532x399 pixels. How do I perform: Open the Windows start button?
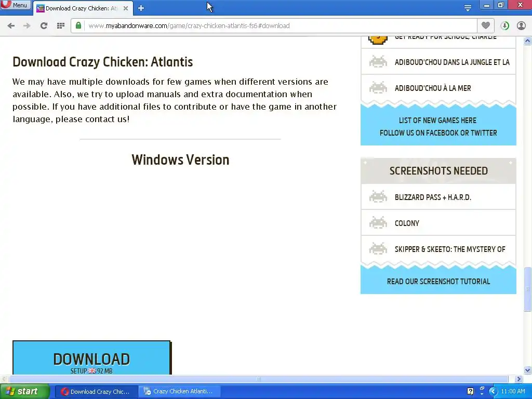25,391
